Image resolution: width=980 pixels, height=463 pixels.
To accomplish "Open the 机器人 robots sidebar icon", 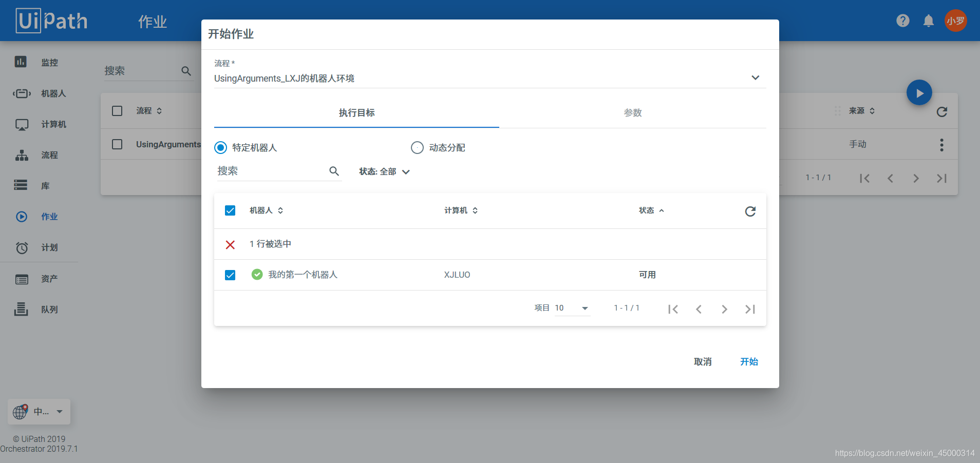I will click(x=22, y=93).
